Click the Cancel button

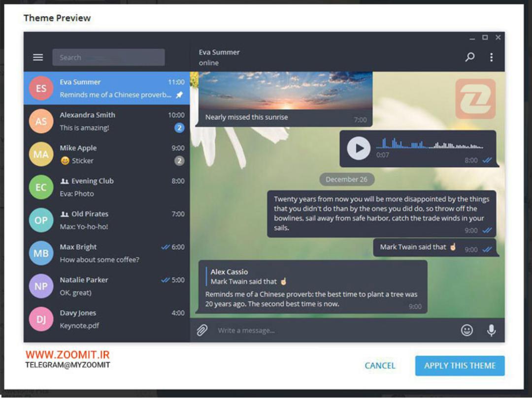[380, 366]
